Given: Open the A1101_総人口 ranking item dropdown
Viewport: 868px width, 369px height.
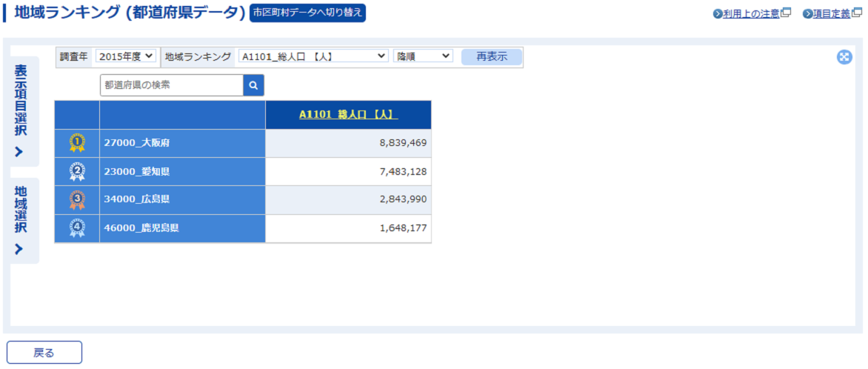Looking at the screenshot, I should 313,56.
